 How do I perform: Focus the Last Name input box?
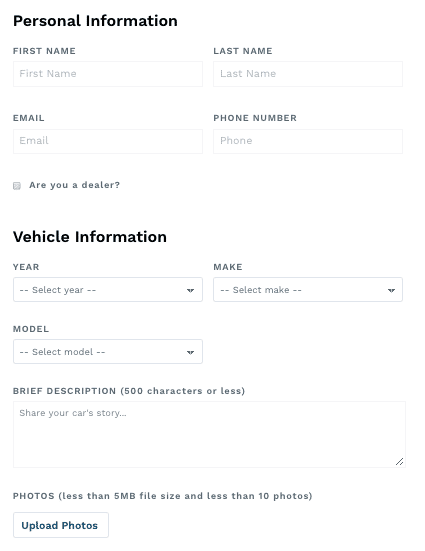point(308,74)
